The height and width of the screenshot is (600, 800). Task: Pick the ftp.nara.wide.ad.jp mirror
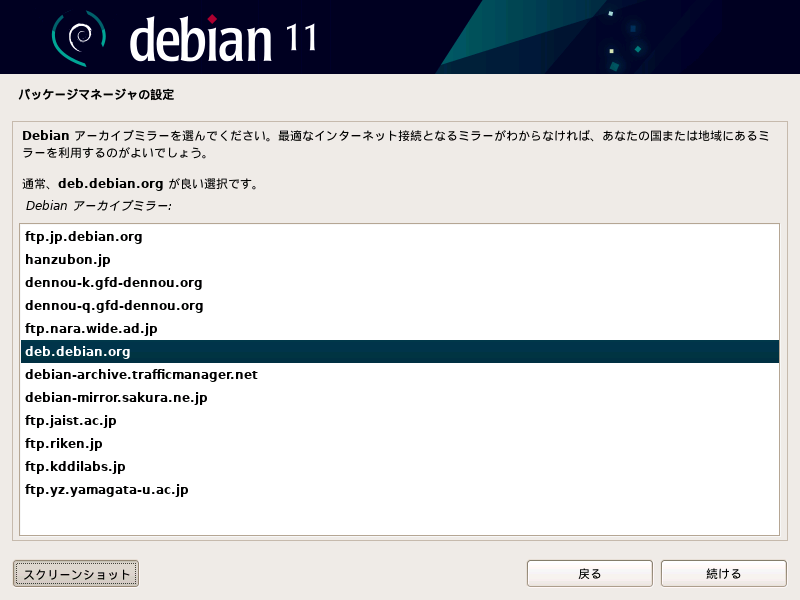[x=399, y=329]
